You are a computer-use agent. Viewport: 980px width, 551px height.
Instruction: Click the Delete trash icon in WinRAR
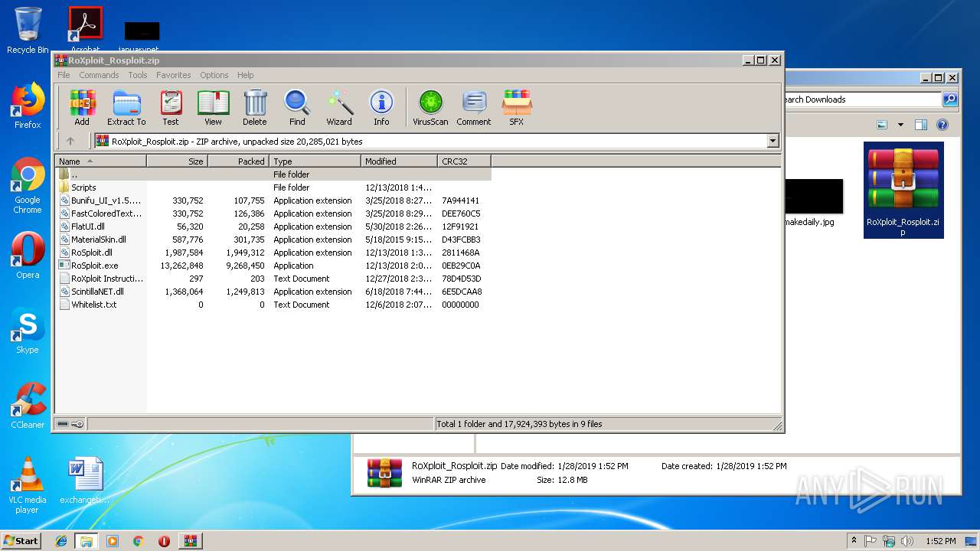pyautogui.click(x=255, y=108)
